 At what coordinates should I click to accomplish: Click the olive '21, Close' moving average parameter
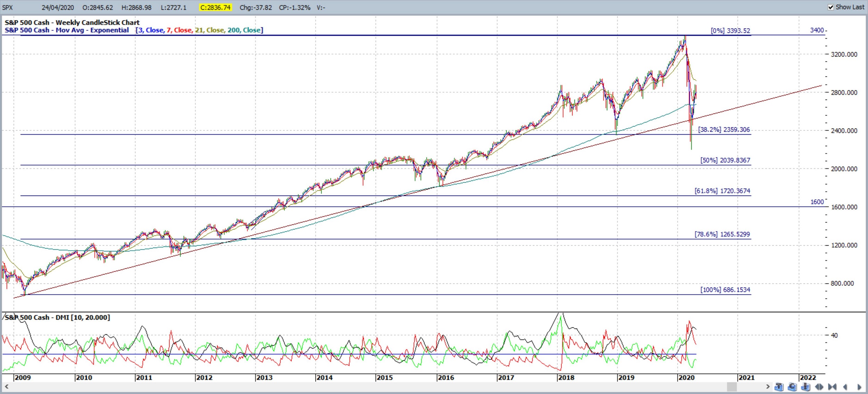pos(210,30)
